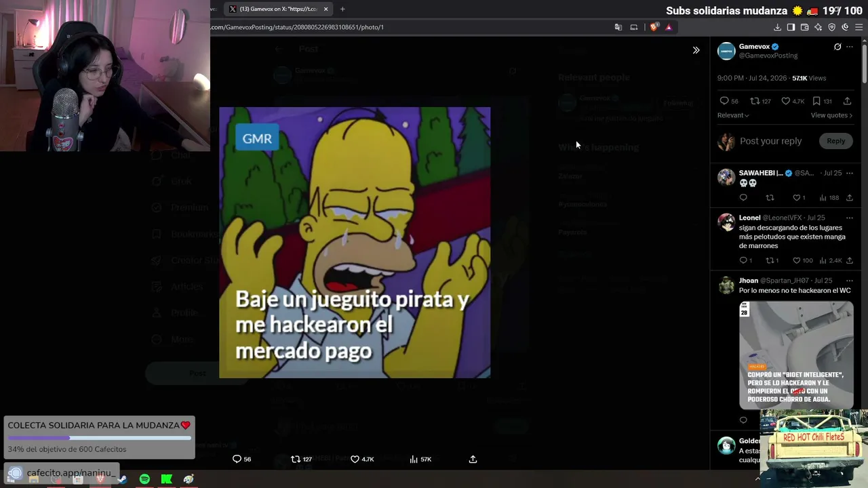Share Leonel's comment
The width and height of the screenshot is (868, 488).
tap(849, 260)
